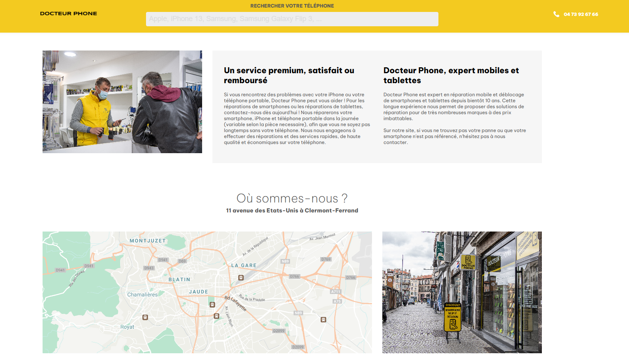
Task: Call the number 04 73 92 67 66
Action: pyautogui.click(x=581, y=14)
